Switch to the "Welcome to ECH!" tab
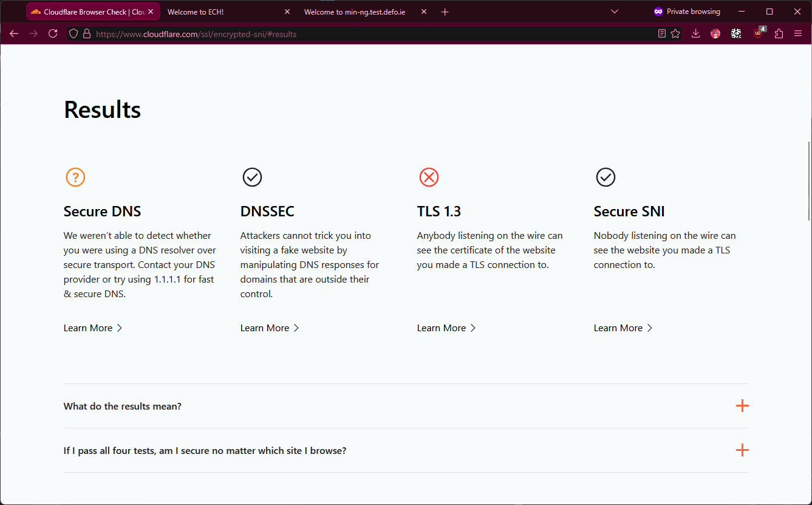 (x=219, y=12)
